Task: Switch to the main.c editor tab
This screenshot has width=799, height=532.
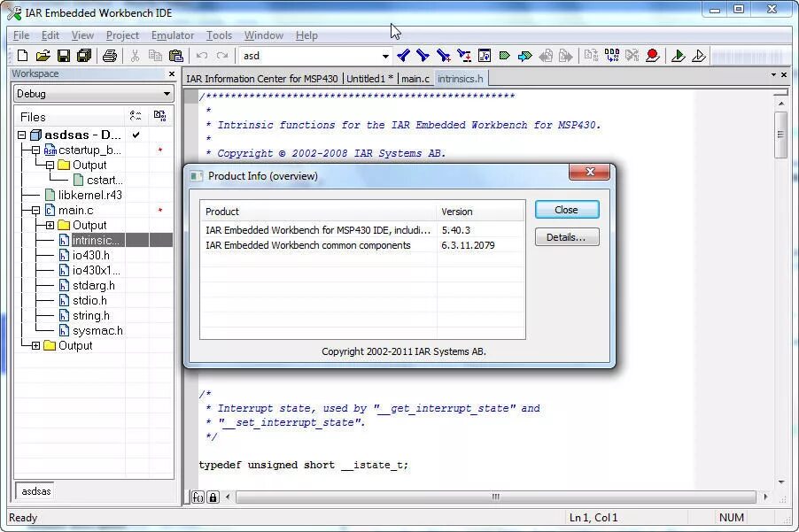Action: coord(415,79)
